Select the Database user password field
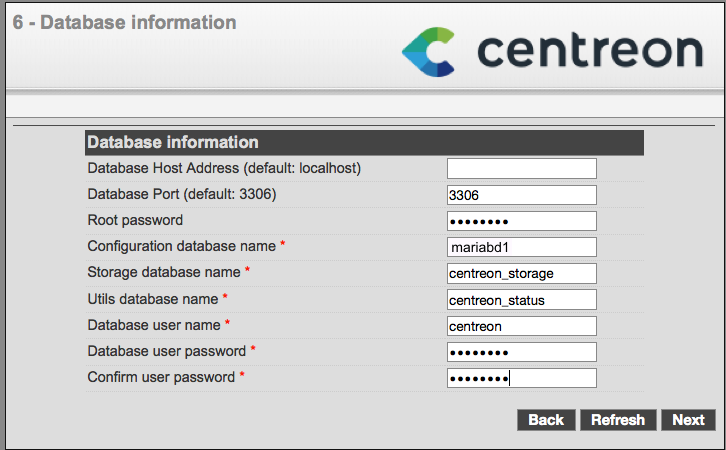The image size is (726, 450). (x=521, y=351)
